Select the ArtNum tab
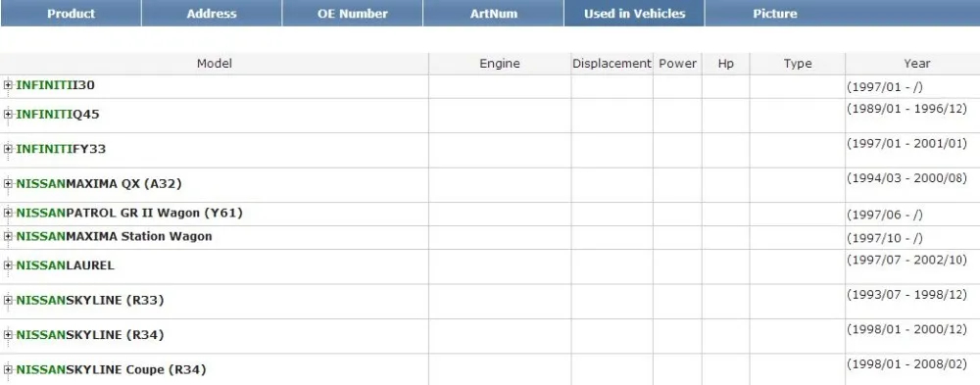This screenshot has width=980, height=385. point(494,13)
